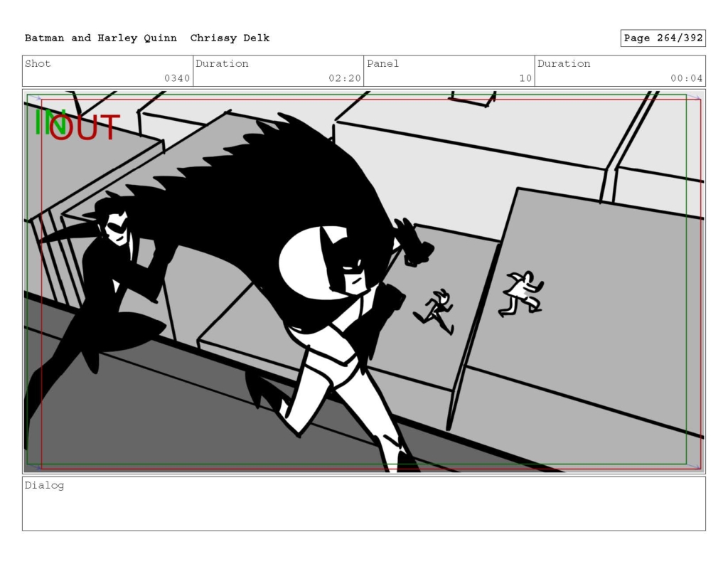Click the shot number value "0340"
Viewport: 728px width, 564px height.
click(177, 78)
